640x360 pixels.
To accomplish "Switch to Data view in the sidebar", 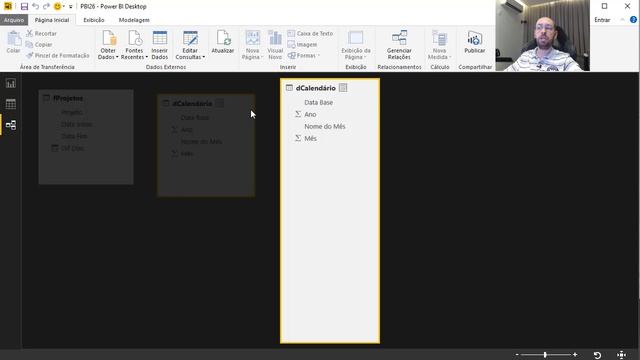I will (11, 104).
